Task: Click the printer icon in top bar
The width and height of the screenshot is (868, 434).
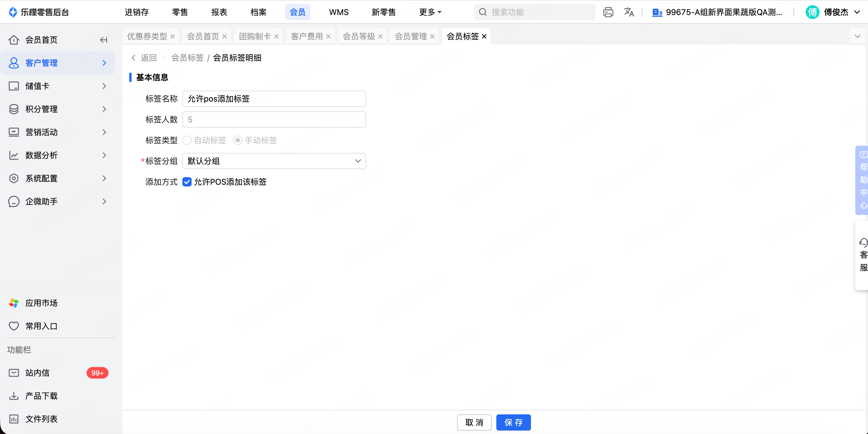Action: 608,12
